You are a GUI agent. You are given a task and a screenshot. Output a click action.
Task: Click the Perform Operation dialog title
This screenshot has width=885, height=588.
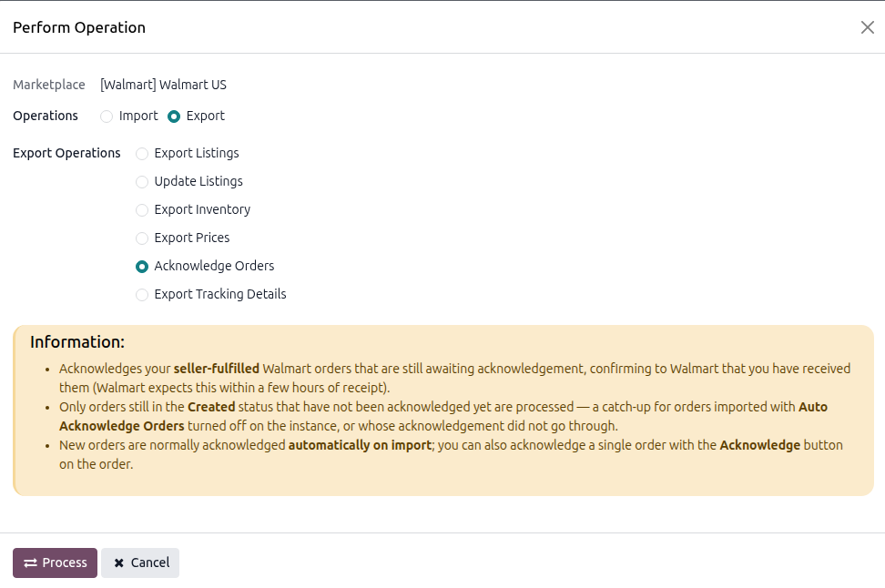click(x=79, y=27)
